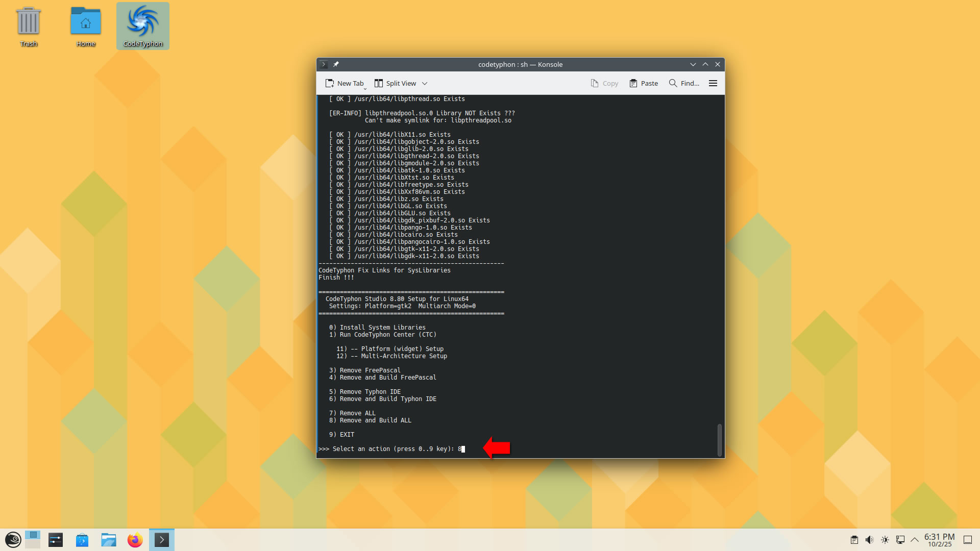Image resolution: width=980 pixels, height=551 pixels.
Task: Open the Home folder desktop icon
Action: 86,26
